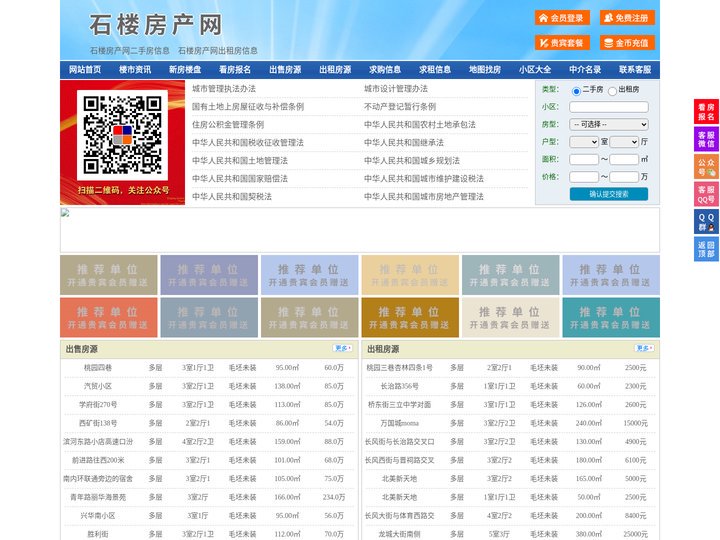Open the 住房公积金管理条例 link
Viewport: 720px width, 540px height.
coord(228,124)
